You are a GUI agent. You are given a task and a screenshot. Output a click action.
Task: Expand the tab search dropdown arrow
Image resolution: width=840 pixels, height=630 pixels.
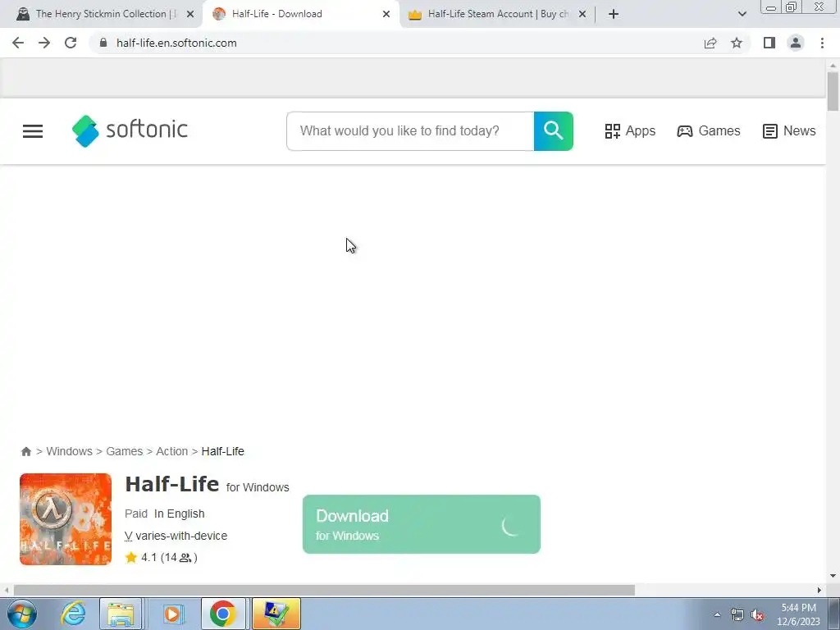(742, 14)
